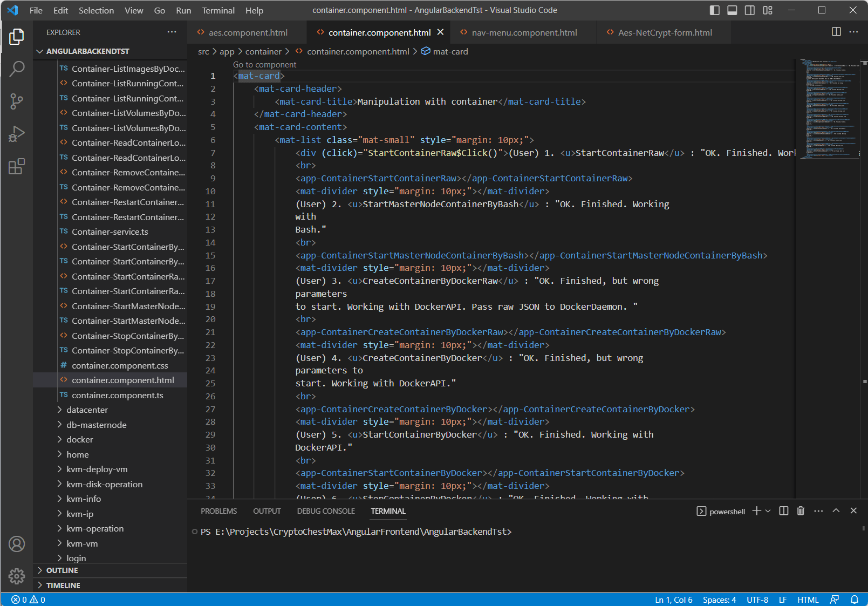The image size is (868, 606).
Task: Select the nav-menu.component.html editor tab
Action: click(523, 32)
